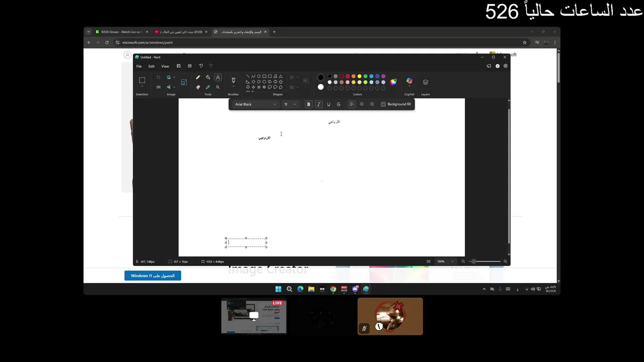Click the Save icon in Paint

(179, 66)
